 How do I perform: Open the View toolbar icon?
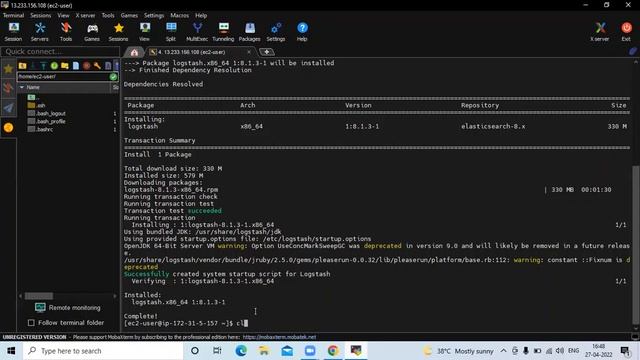[144, 32]
